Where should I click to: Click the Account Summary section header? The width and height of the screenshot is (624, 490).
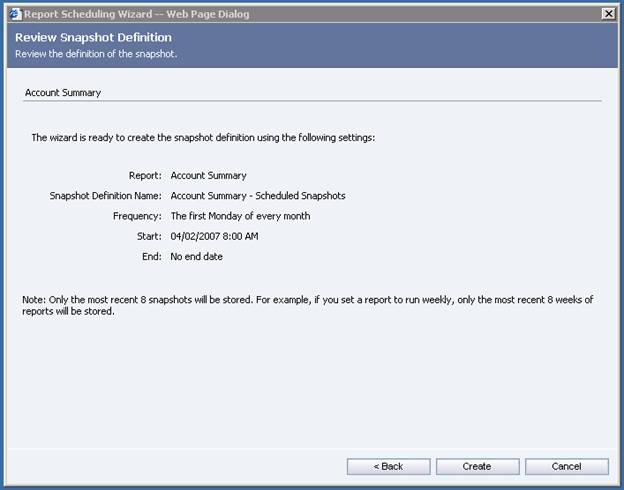[x=62, y=93]
